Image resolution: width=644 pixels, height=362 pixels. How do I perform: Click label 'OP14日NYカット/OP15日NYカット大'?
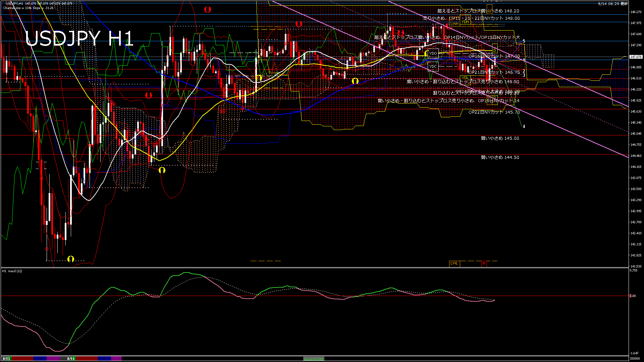(x=482, y=37)
